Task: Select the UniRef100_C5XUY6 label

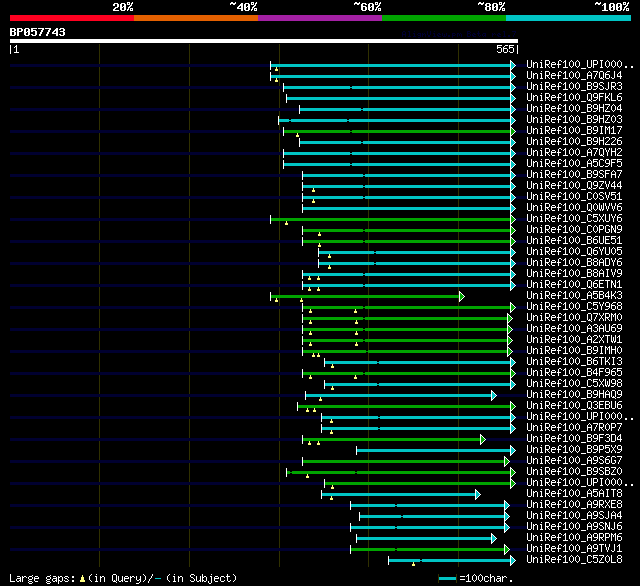Action: pyautogui.click(x=574, y=219)
